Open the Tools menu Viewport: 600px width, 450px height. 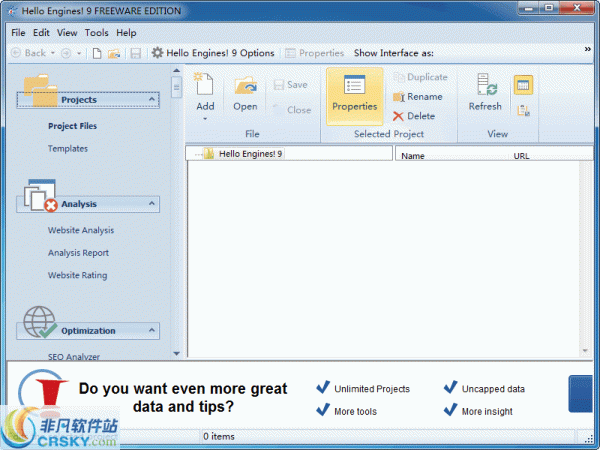coord(96,33)
